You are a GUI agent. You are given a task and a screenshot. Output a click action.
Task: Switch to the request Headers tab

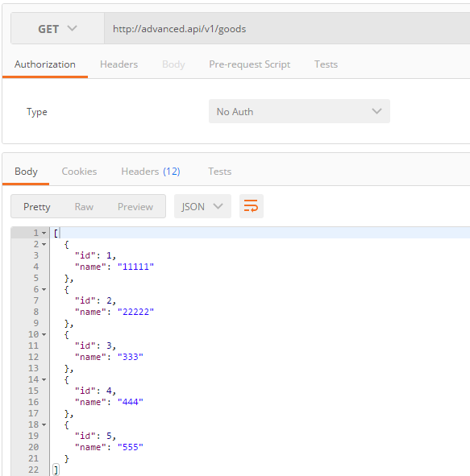click(119, 64)
